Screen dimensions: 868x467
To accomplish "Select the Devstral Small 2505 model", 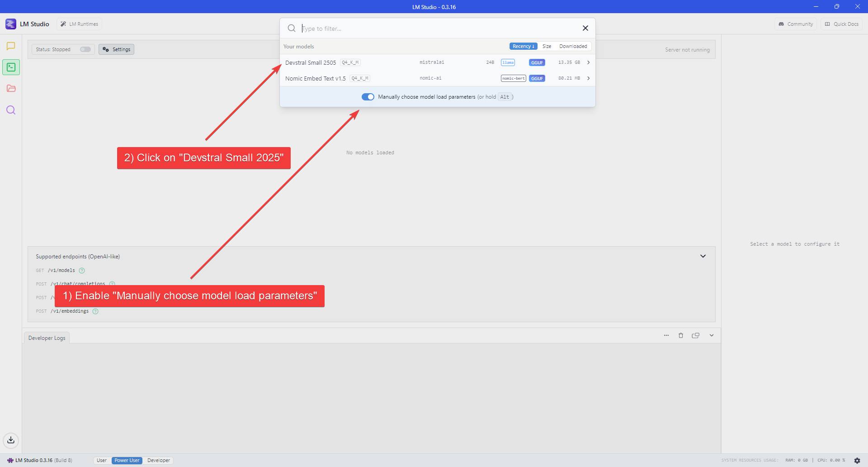I will 437,62.
